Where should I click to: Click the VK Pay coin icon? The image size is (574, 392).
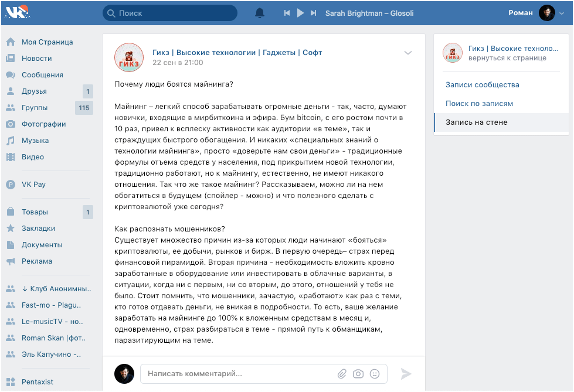11,185
